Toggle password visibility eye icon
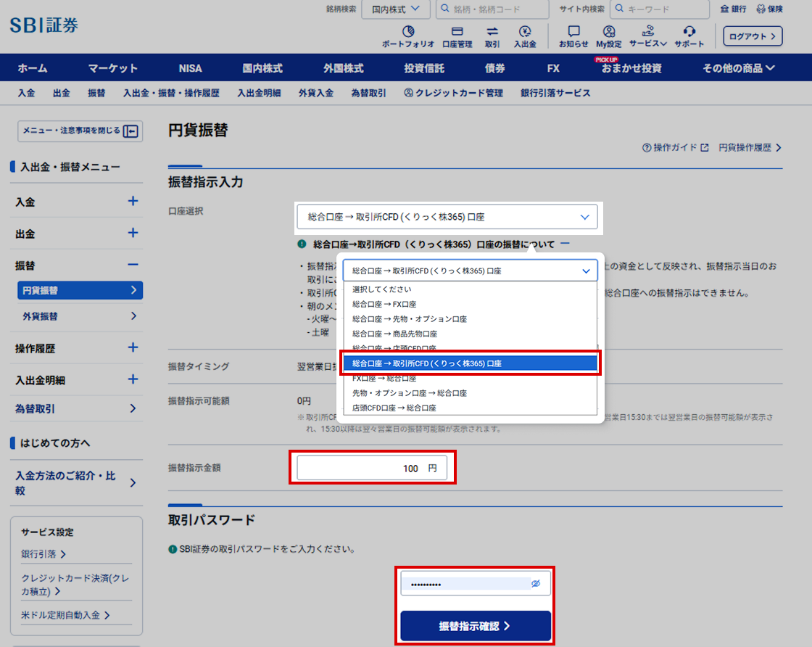 tap(536, 584)
